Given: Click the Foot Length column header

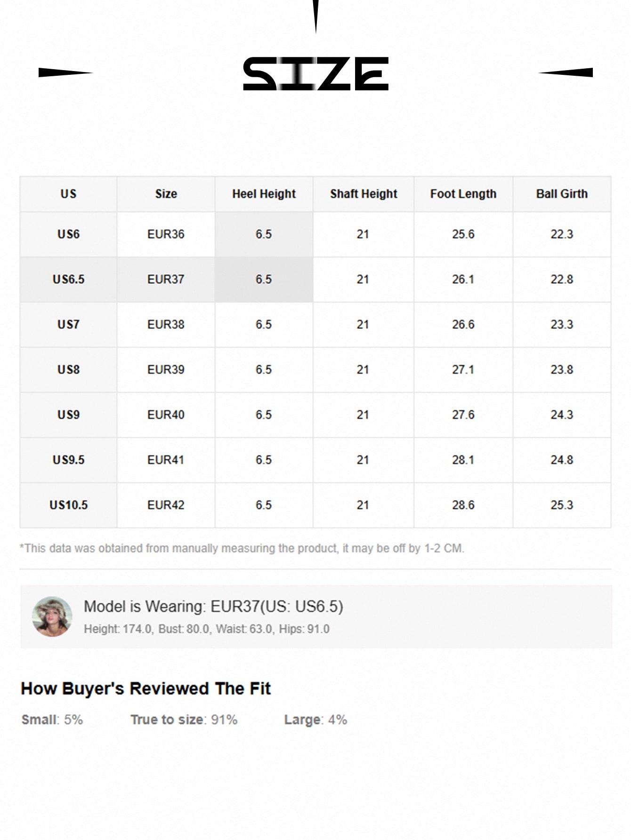Looking at the screenshot, I should tap(463, 194).
